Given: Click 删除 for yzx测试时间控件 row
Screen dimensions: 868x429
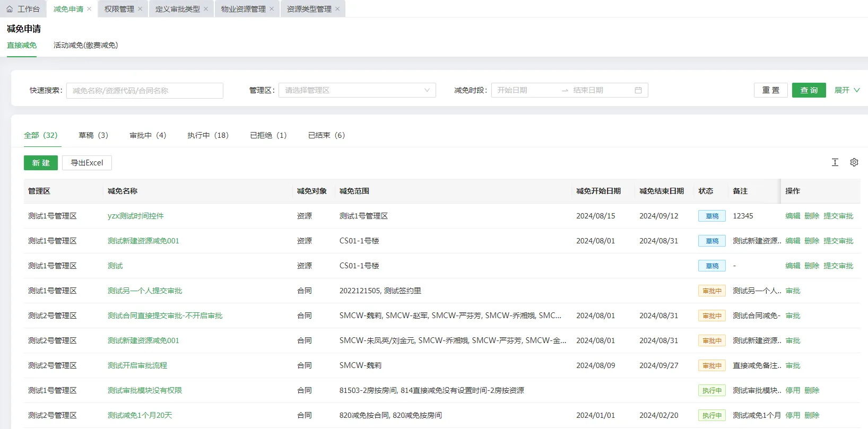Looking at the screenshot, I should pyautogui.click(x=812, y=216).
